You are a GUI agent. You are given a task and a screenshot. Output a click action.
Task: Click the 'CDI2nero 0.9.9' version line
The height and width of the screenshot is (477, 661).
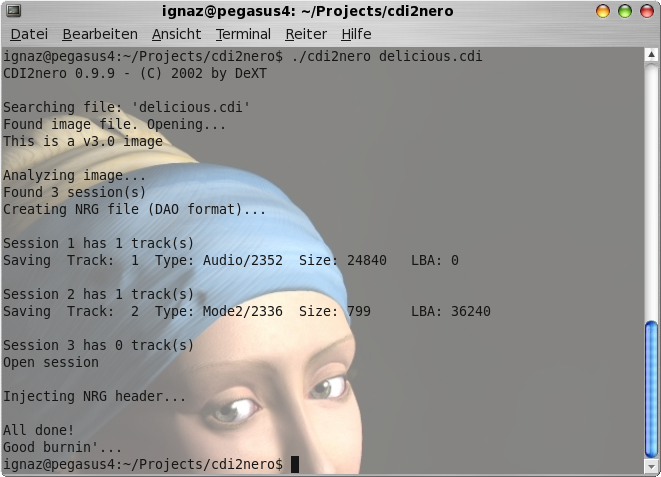(135, 73)
